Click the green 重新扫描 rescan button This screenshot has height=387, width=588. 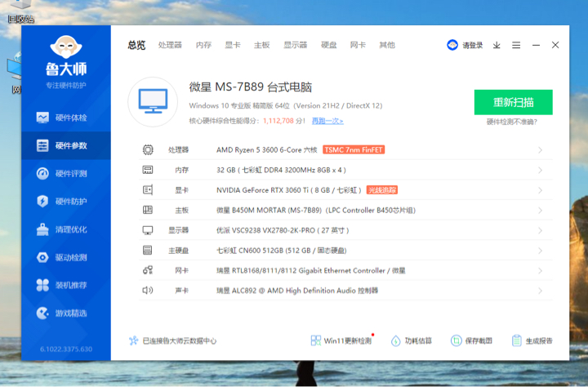tap(514, 102)
